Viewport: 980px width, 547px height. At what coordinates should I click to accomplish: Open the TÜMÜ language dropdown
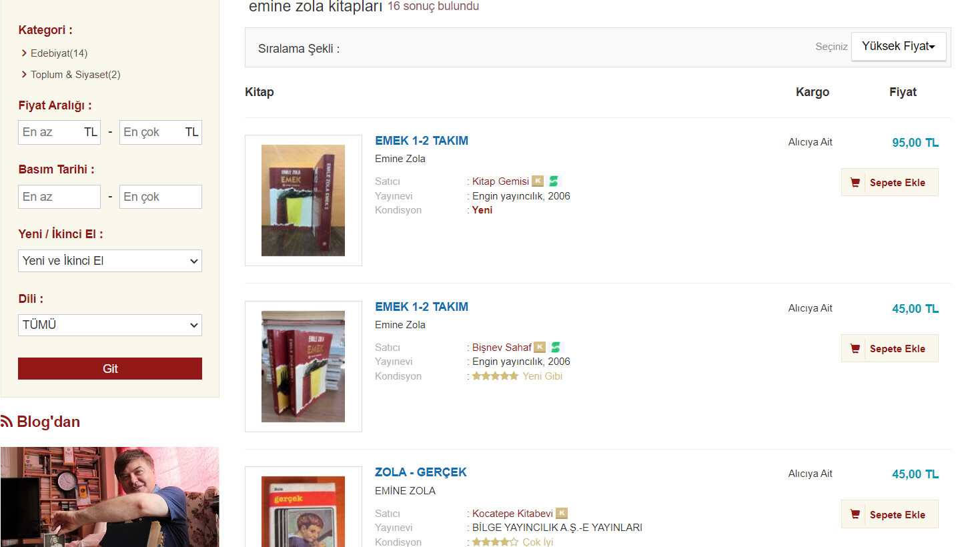tap(110, 325)
